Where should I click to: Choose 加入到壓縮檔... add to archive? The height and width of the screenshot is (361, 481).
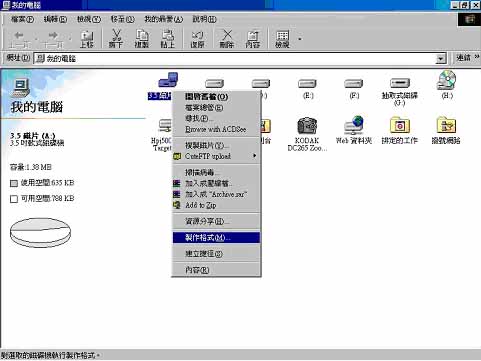[x=216, y=183]
